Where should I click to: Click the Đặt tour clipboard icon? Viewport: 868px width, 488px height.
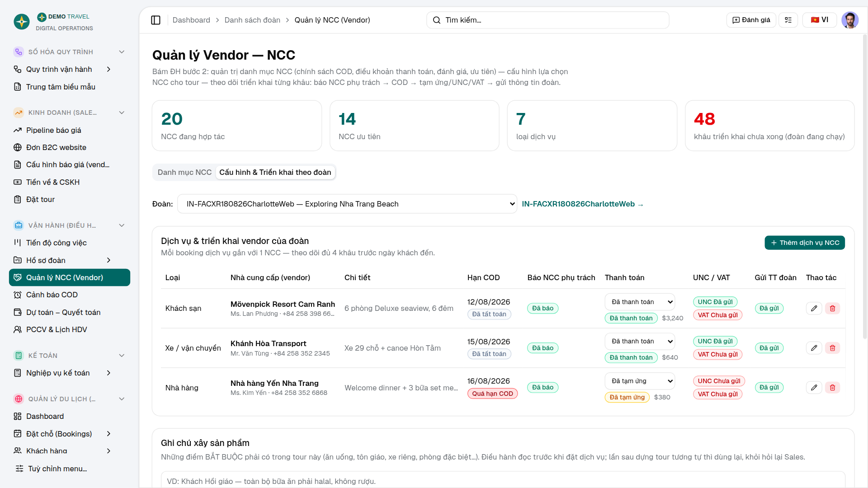coord(18,199)
